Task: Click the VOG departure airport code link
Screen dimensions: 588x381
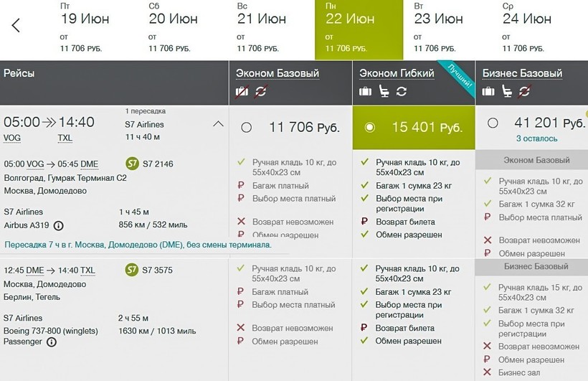Action: coord(12,138)
